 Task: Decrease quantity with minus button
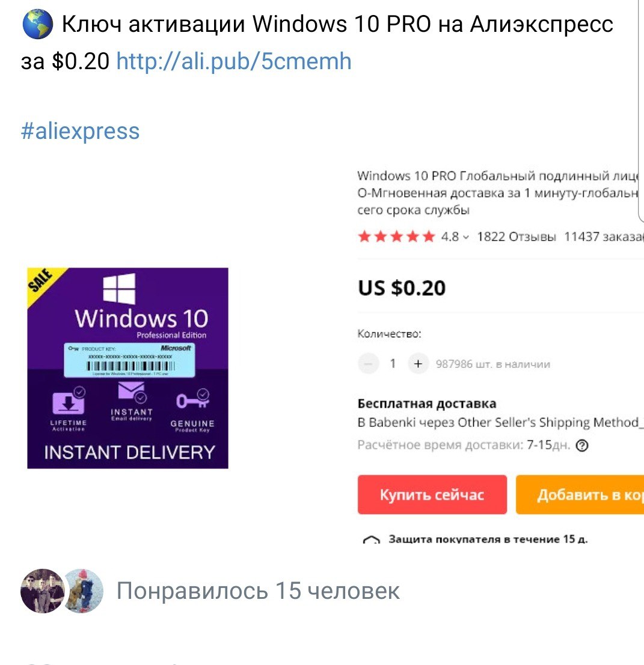click(x=368, y=364)
